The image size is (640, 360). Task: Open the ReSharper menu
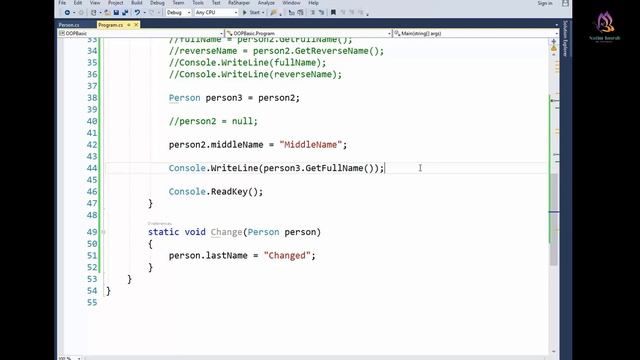(239, 3)
